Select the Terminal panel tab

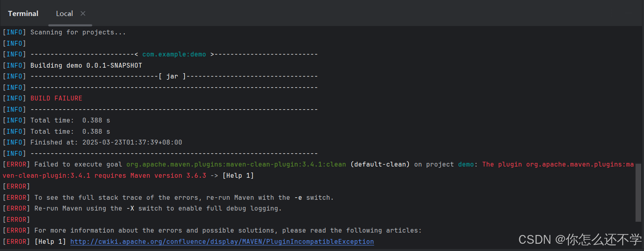(23, 14)
